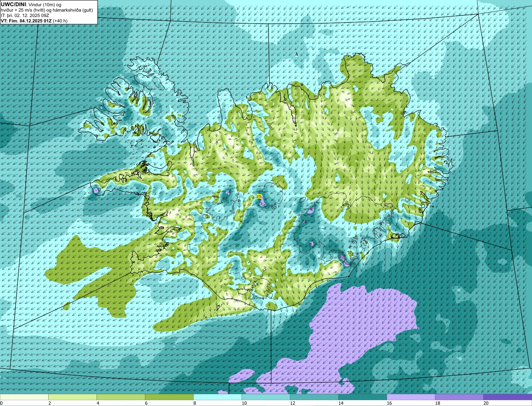Click the 10–12 m/s legend color swatch
This screenshot has height=406, width=532.
coord(266,397)
